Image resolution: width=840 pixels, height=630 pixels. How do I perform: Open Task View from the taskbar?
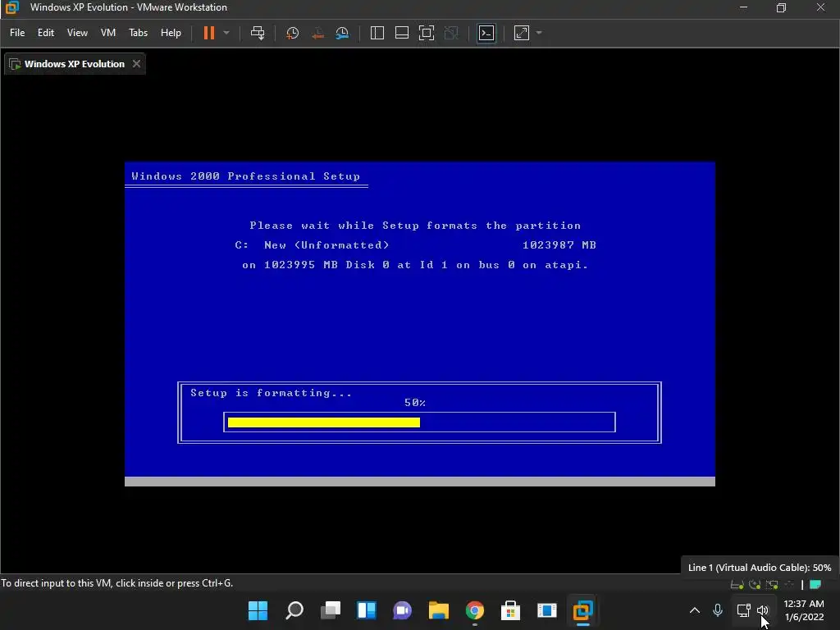click(x=331, y=610)
